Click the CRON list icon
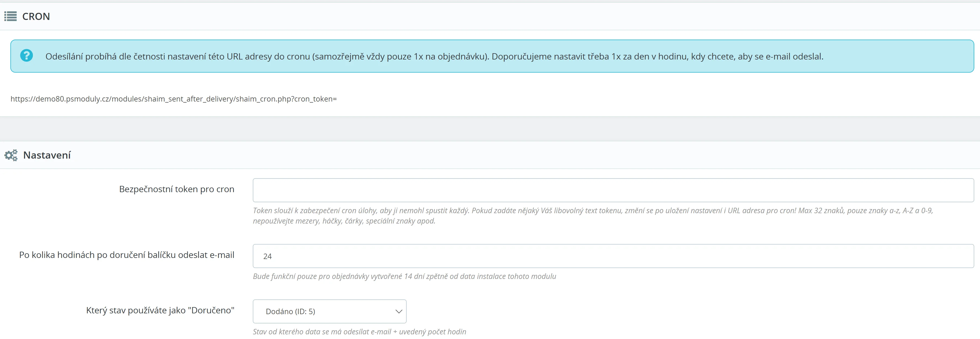Image resolution: width=980 pixels, height=339 pixels. click(10, 16)
